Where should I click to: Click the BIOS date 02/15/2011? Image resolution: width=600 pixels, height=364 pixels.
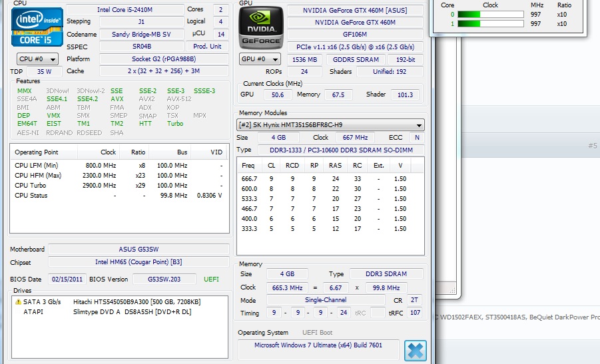coord(67,279)
